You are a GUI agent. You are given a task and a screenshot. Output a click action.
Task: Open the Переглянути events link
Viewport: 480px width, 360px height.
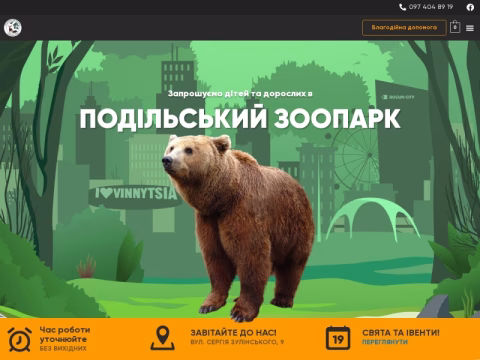pos(385,342)
